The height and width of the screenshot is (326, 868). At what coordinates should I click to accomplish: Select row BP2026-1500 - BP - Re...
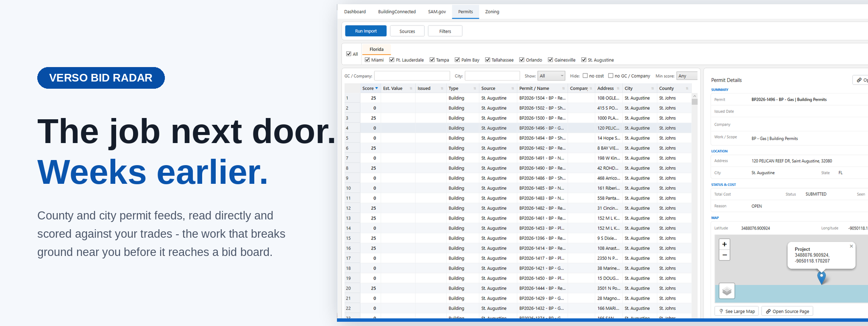pyautogui.click(x=518, y=118)
